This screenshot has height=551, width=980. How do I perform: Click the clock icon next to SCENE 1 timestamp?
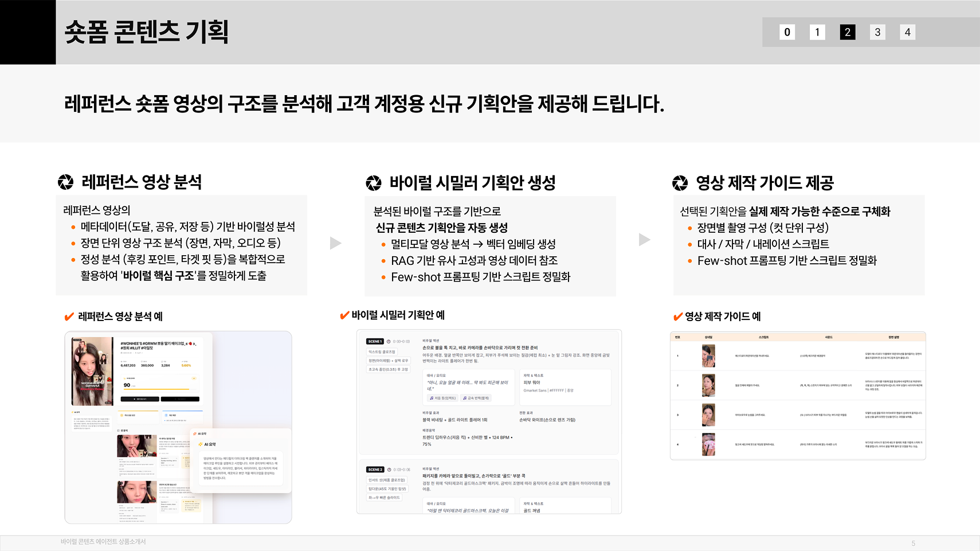coord(388,341)
